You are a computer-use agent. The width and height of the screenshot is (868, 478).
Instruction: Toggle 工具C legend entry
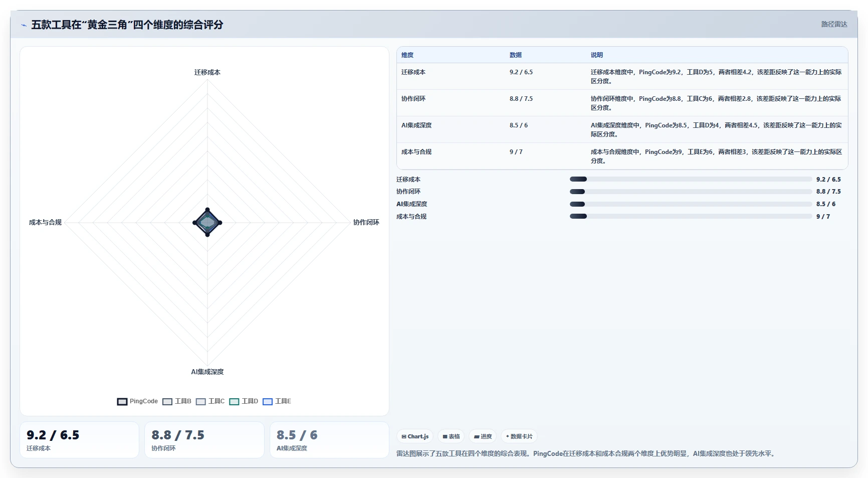click(x=210, y=401)
